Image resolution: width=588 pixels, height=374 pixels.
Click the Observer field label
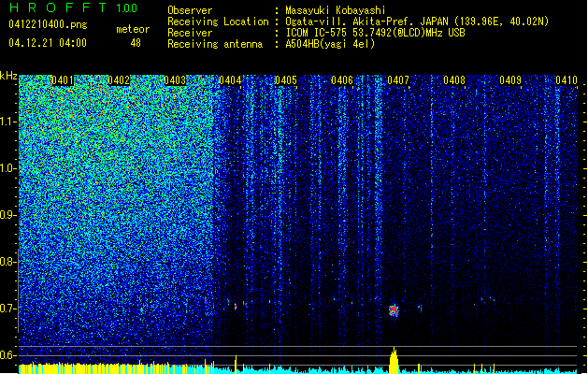pos(190,10)
